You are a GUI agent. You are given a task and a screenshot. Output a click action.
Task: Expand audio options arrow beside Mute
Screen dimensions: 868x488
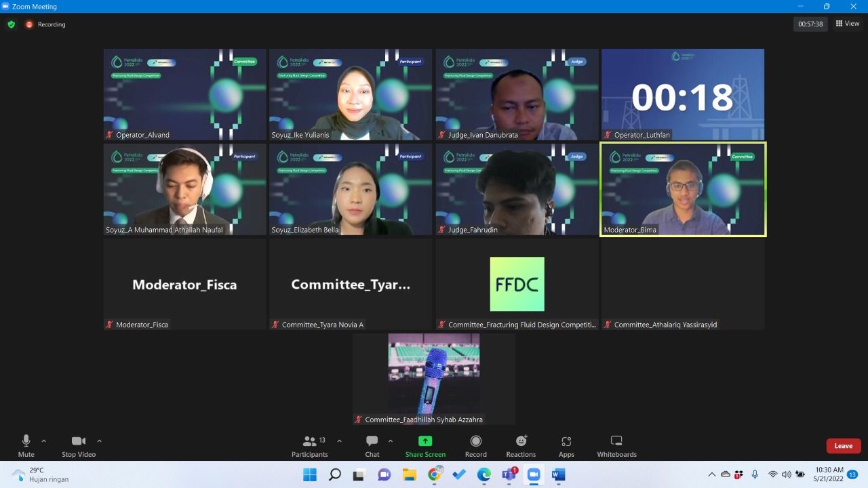pos(44,441)
